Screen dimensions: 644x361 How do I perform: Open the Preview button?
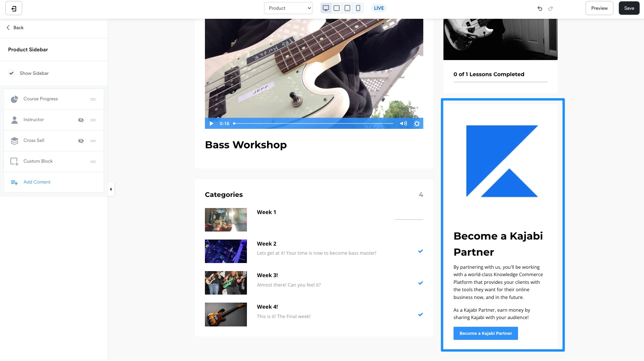point(599,8)
